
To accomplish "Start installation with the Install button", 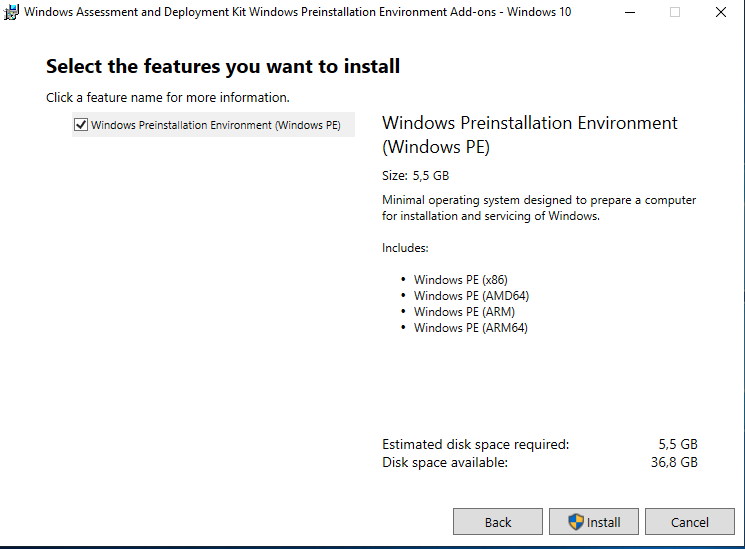I will (594, 522).
